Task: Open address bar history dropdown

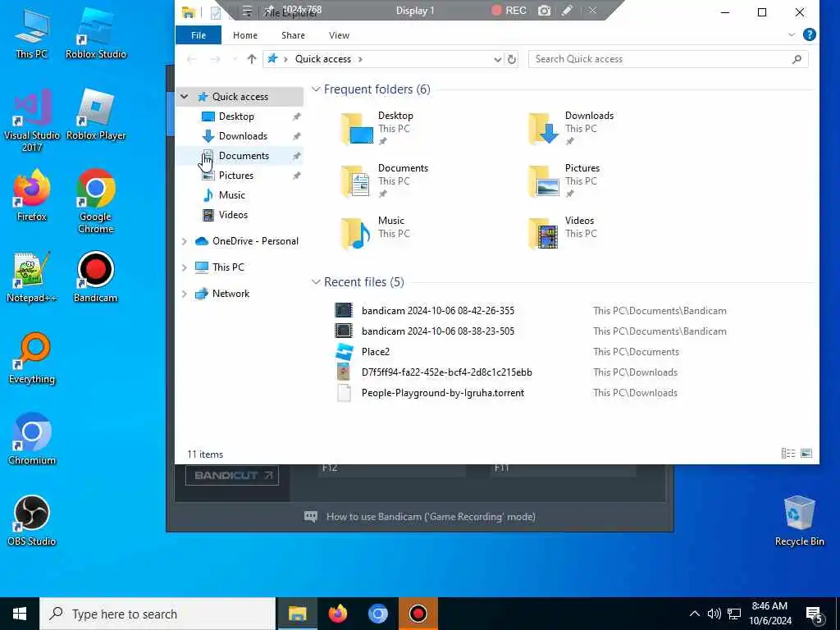Action: click(498, 59)
